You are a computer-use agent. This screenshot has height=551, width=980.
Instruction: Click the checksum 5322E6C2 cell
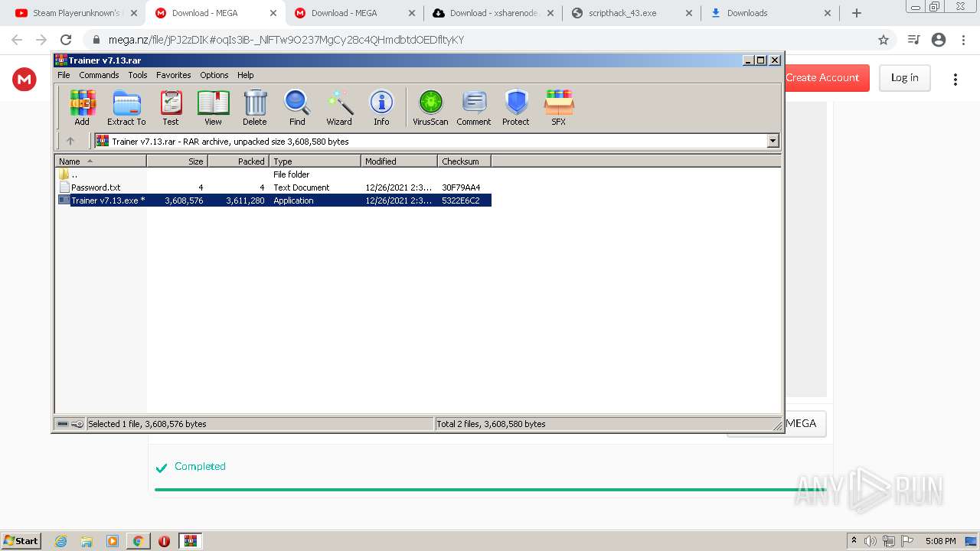[x=461, y=201]
